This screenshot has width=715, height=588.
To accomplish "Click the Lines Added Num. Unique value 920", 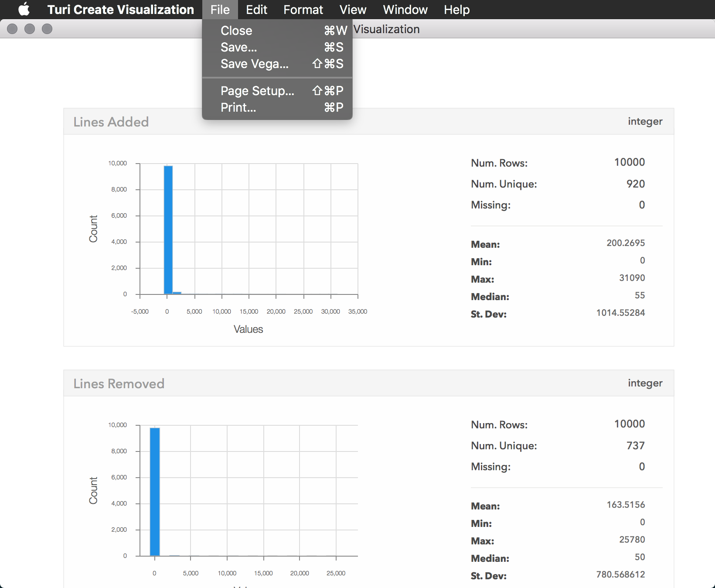I will (x=636, y=184).
